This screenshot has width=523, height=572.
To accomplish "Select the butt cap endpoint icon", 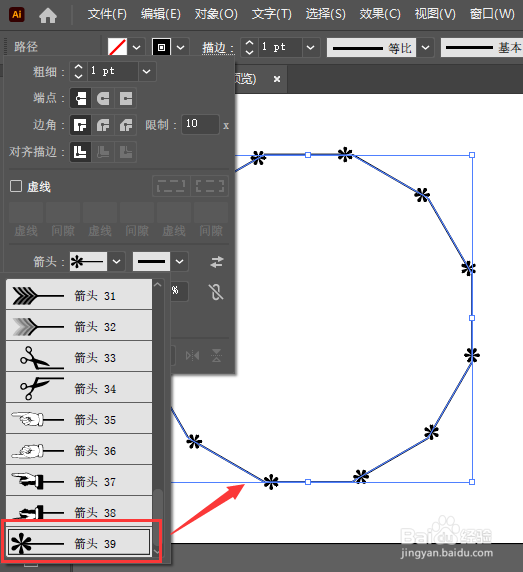I will (80, 98).
